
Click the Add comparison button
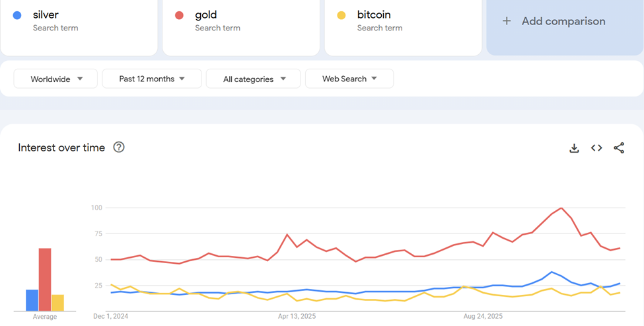point(563,21)
